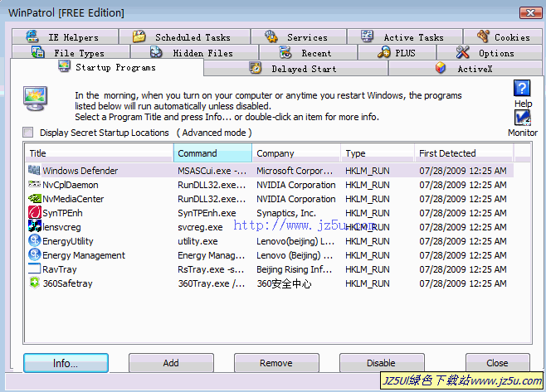Click the Info... button
Screen dimensions: 546x392
(x=66, y=363)
